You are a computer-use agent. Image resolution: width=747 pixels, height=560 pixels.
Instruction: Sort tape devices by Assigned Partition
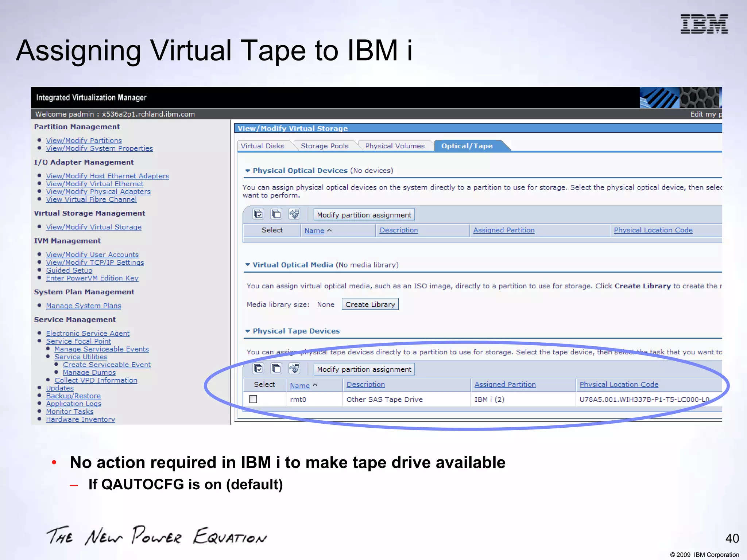coord(505,384)
